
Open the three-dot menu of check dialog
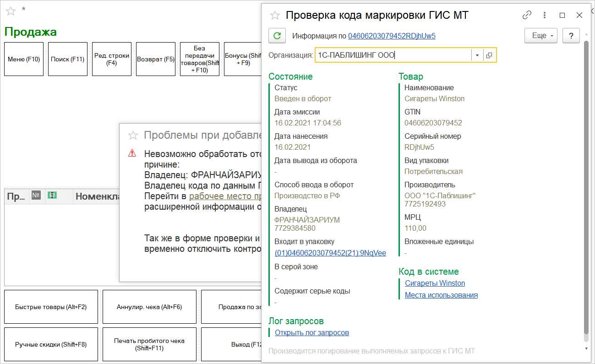[545, 15]
